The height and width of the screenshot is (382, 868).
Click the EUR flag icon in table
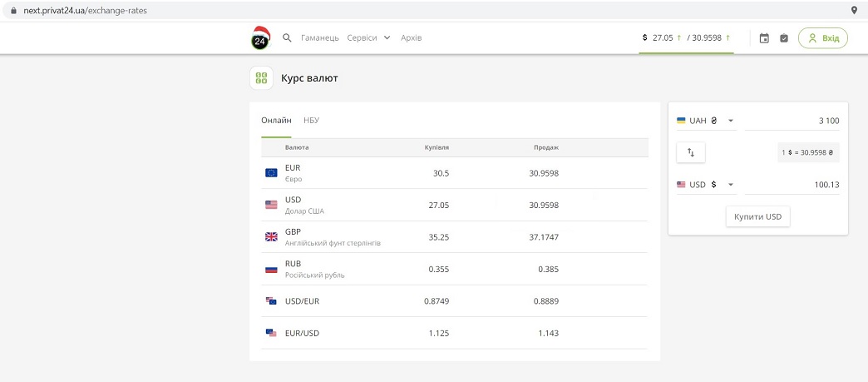click(x=271, y=173)
